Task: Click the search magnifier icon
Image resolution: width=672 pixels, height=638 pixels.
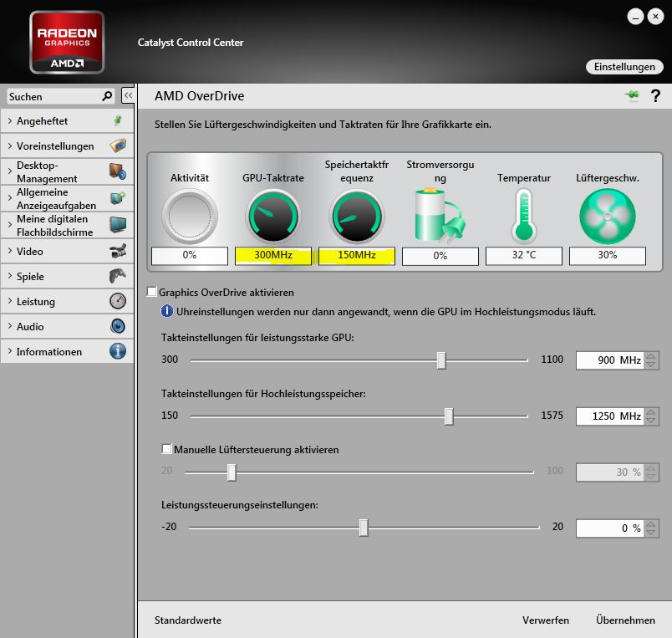Action: (x=107, y=96)
